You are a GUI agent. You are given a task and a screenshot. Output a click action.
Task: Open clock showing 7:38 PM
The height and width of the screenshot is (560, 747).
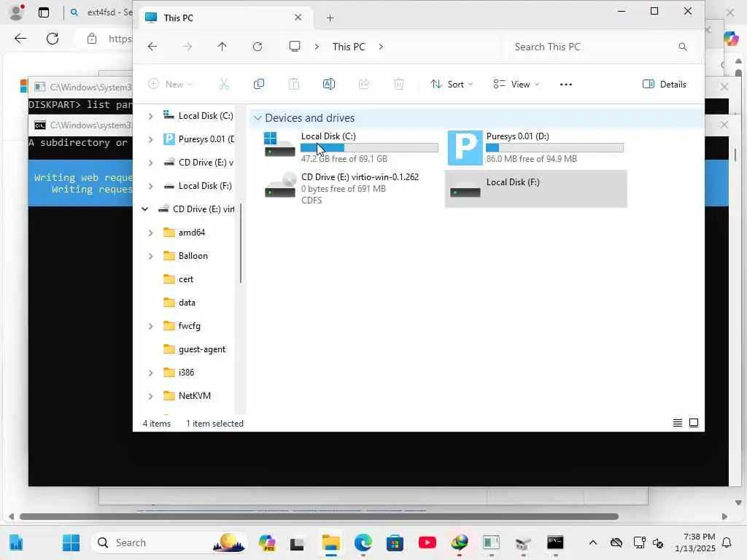pos(695,542)
